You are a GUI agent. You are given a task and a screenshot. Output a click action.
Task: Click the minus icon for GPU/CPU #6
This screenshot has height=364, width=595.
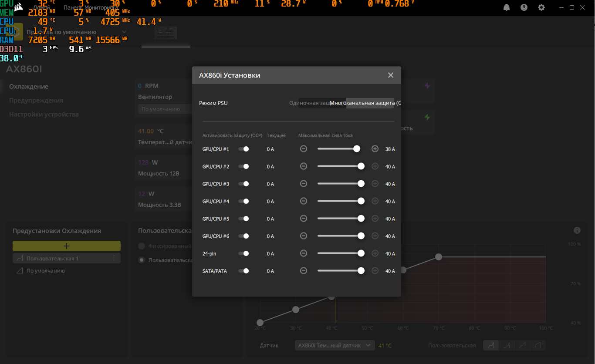(304, 236)
